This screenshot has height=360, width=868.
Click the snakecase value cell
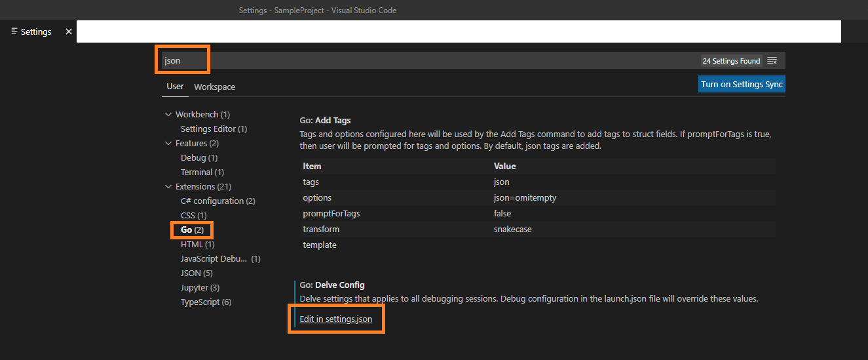tap(512, 230)
